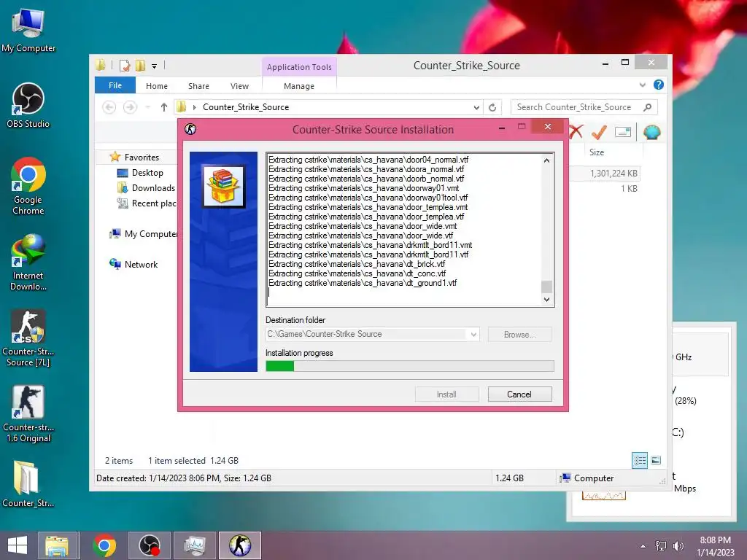Click the blue globe icon in Explorer ribbon

pyautogui.click(x=651, y=132)
